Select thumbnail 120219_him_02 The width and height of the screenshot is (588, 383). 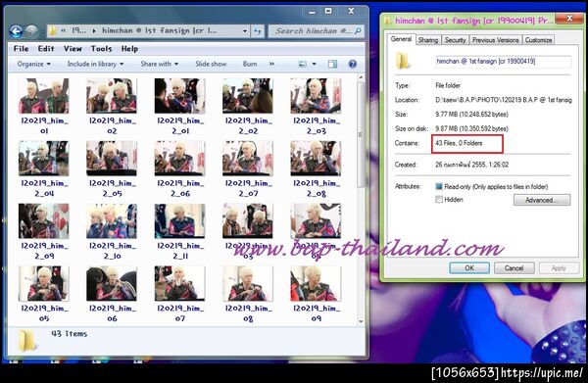pos(112,96)
